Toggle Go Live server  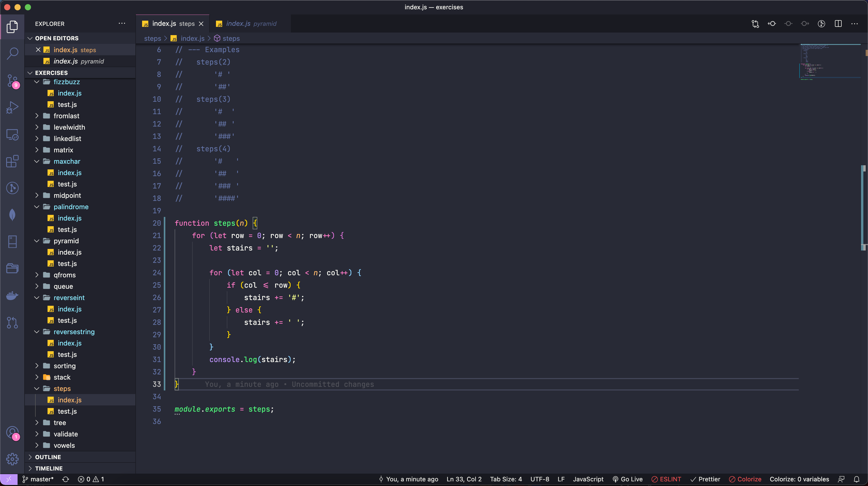pyautogui.click(x=627, y=479)
